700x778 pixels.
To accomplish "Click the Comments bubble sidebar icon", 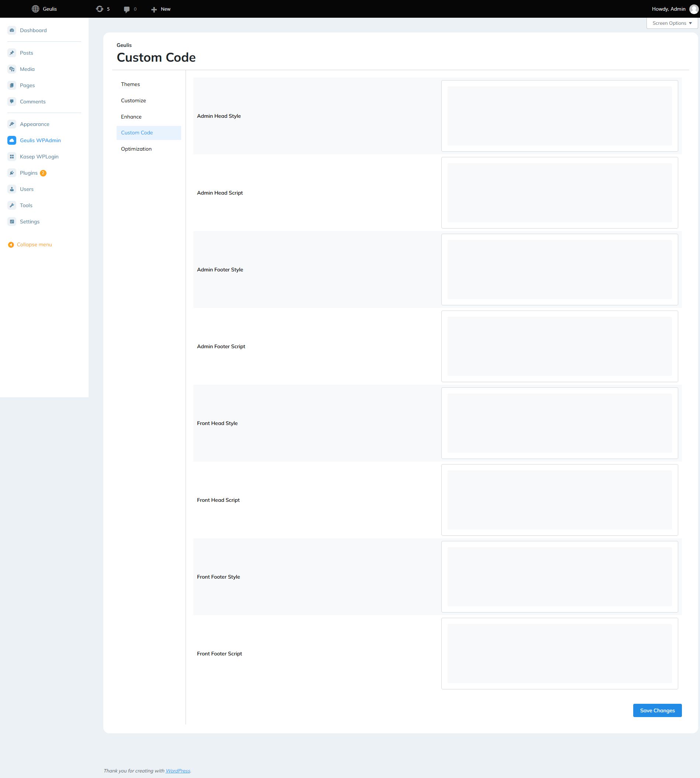I will [12, 102].
